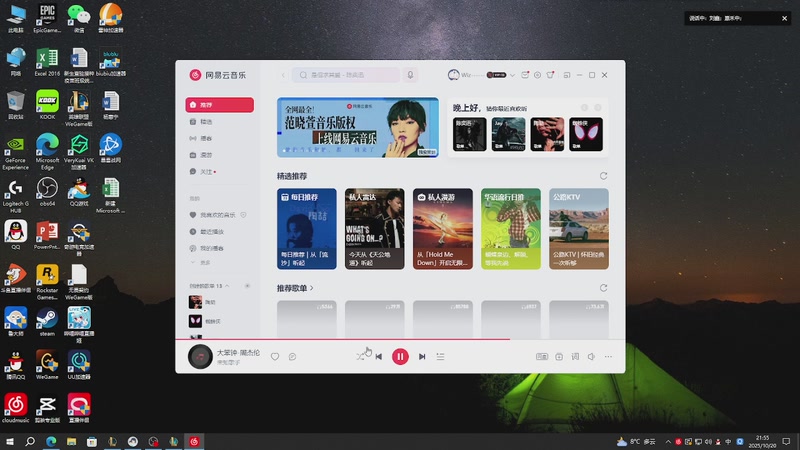Show next recently liked items arrow
The width and height of the screenshot is (800, 450).
598,107
